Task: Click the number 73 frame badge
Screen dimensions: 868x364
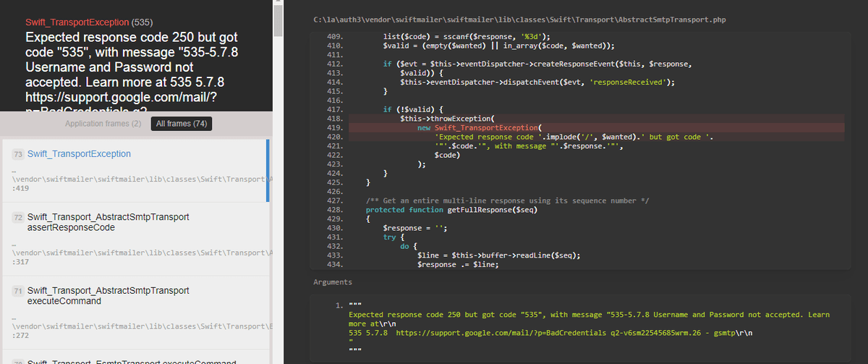Action: pyautogui.click(x=18, y=154)
